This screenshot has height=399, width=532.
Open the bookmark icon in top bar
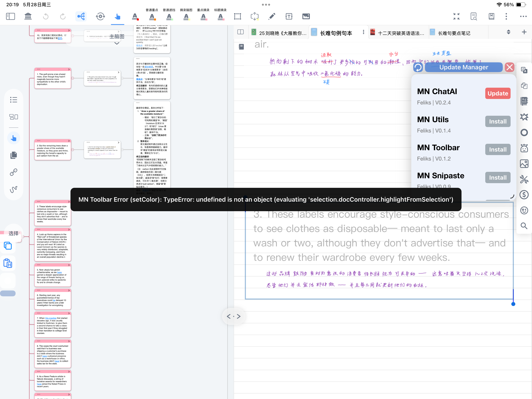pos(491,16)
